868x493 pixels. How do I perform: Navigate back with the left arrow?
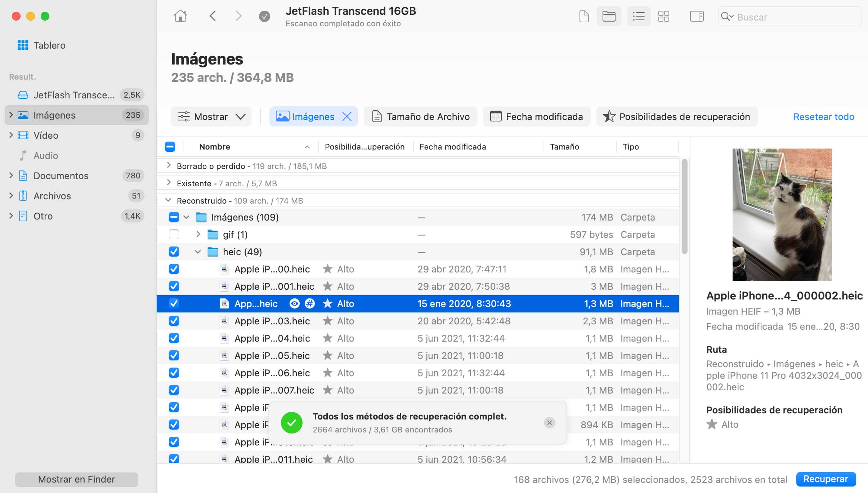click(x=213, y=16)
